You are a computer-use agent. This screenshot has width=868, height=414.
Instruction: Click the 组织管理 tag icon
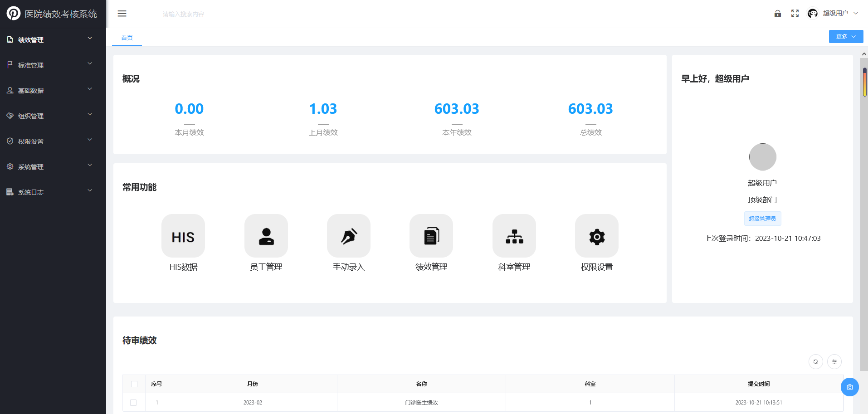coord(10,116)
